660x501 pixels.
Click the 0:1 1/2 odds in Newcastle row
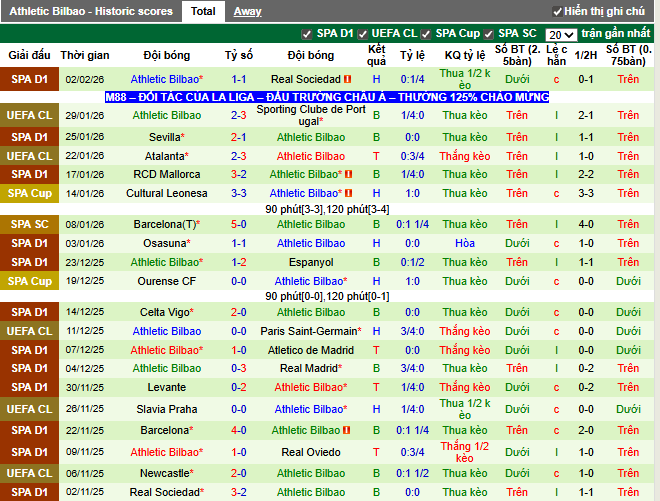click(412, 473)
